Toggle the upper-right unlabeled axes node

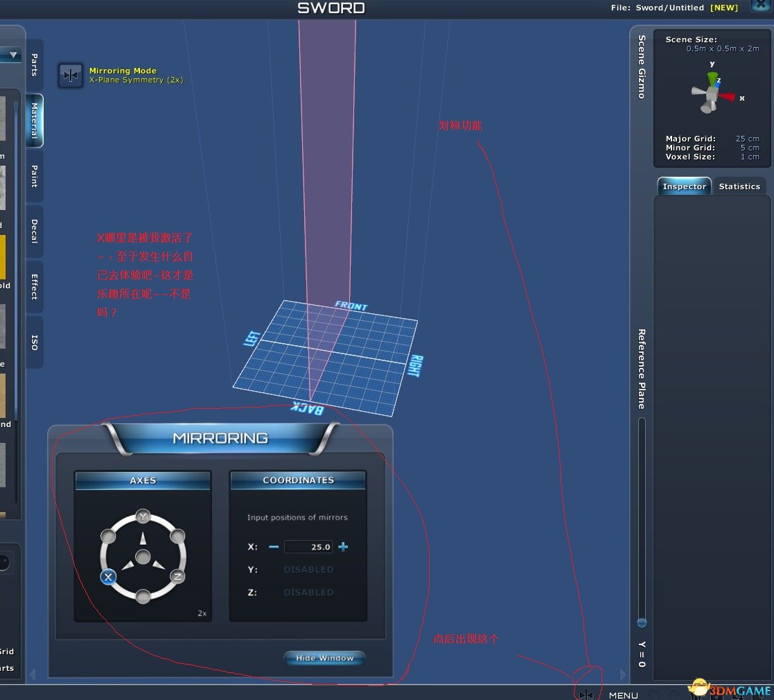(177, 536)
